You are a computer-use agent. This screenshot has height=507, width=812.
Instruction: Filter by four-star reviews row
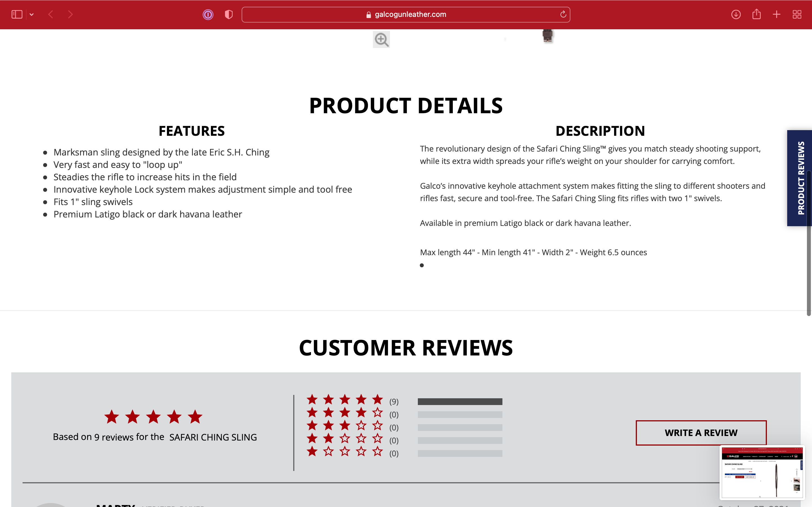click(345, 413)
